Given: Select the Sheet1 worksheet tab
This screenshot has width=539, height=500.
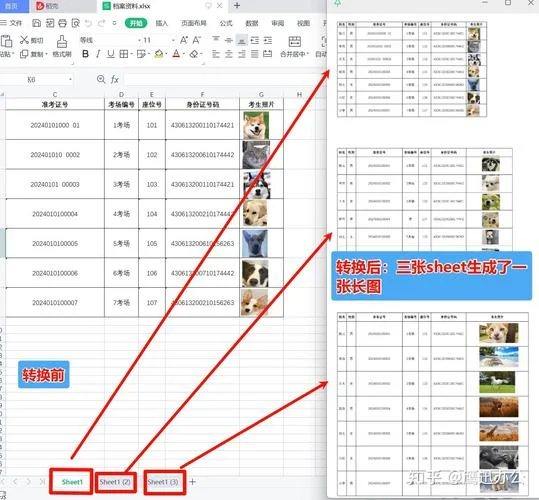Looking at the screenshot, I should [72, 482].
